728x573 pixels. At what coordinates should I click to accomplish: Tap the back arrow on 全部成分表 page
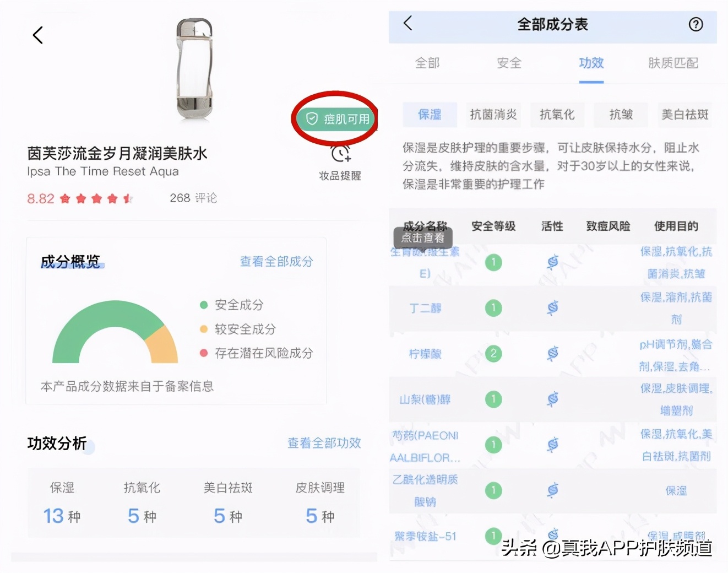(407, 24)
